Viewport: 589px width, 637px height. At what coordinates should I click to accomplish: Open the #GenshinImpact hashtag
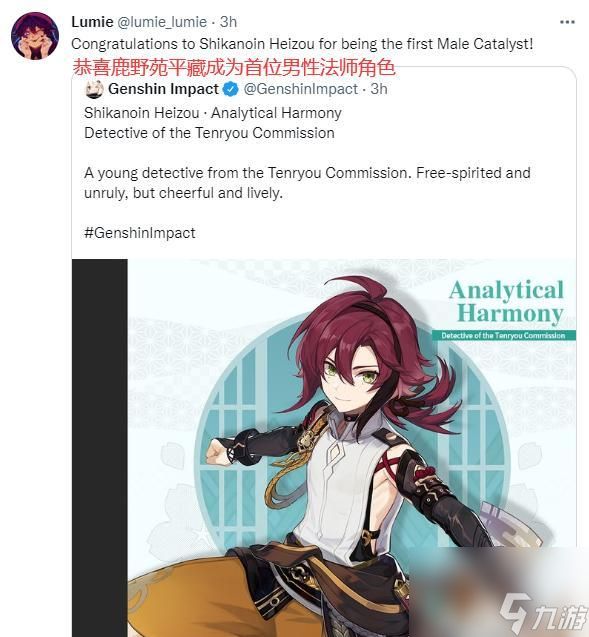(x=140, y=233)
